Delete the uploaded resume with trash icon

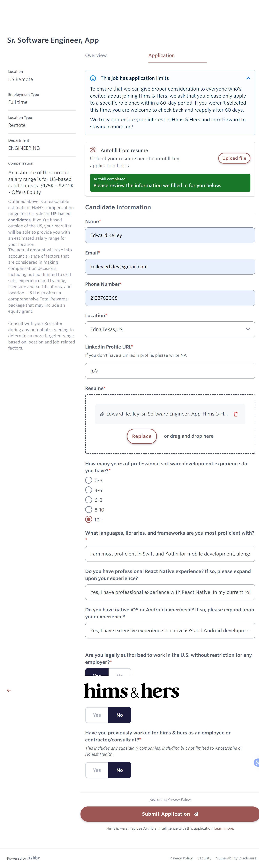coord(235,414)
